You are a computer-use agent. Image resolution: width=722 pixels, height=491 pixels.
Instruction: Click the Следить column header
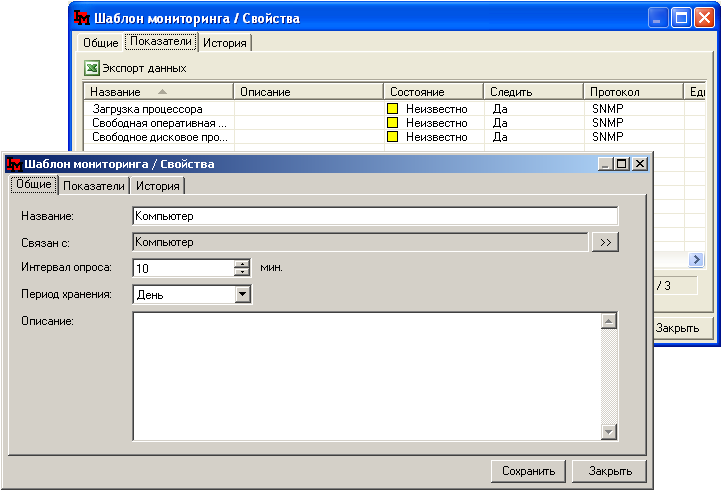pyautogui.click(x=534, y=92)
